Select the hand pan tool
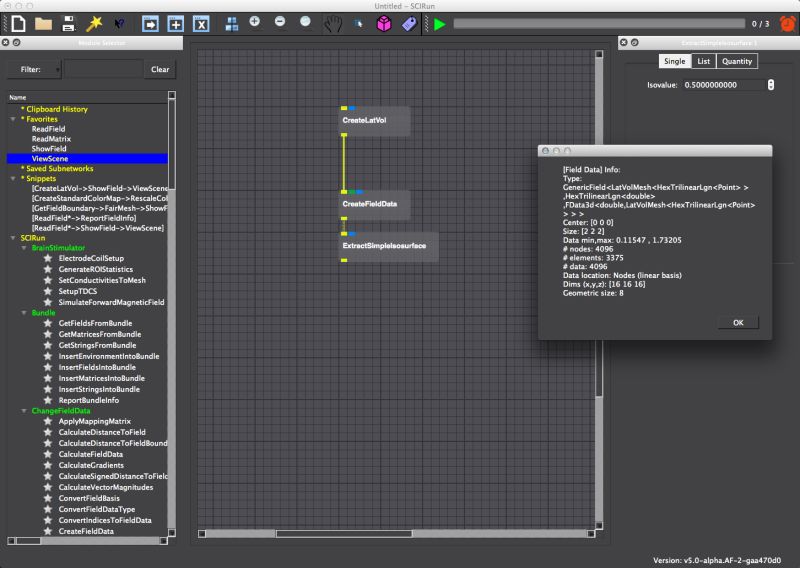The width and height of the screenshot is (800, 568). point(333,23)
